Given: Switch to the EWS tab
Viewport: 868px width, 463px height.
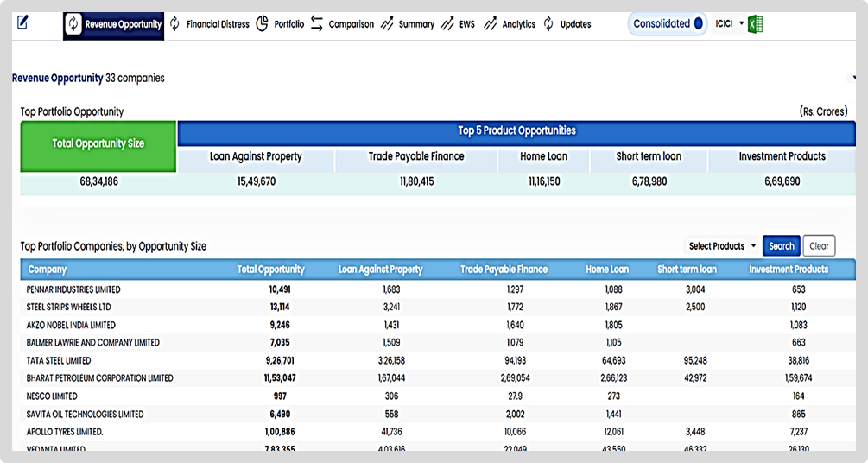Looking at the screenshot, I should click(466, 24).
